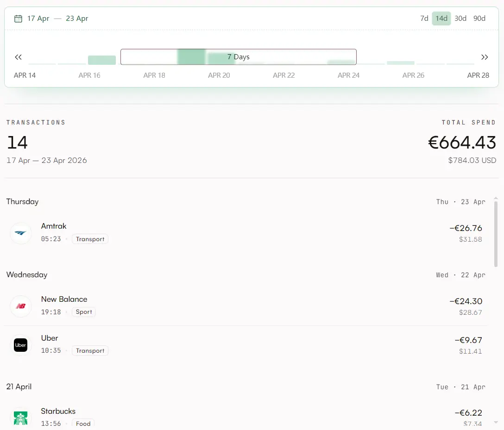The height and width of the screenshot is (430, 504).
Task: Expand the Thursday transaction group
Action: (x=22, y=201)
